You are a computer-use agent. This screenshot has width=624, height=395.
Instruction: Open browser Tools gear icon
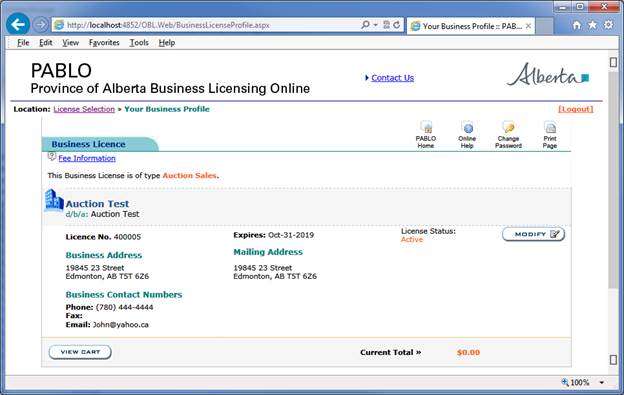click(608, 25)
